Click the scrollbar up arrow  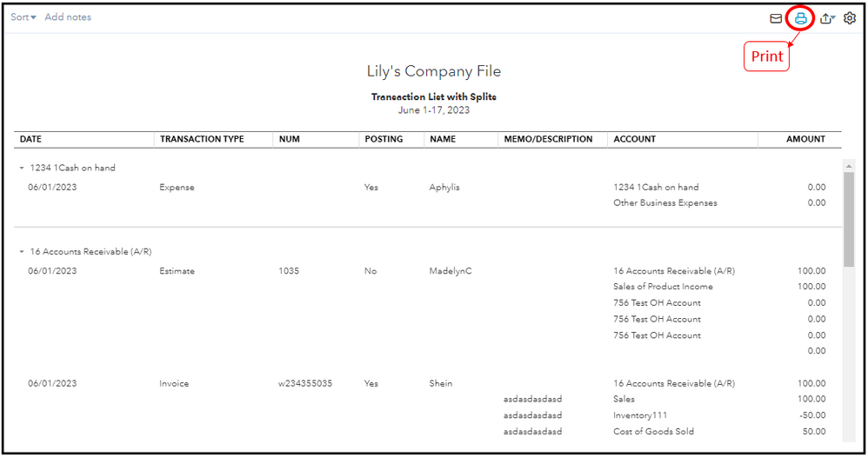coord(849,166)
